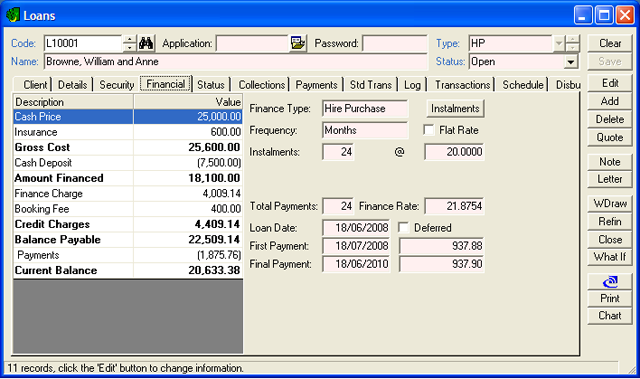Click the Application input field
Viewport: 640px width, 379px height.
[253, 43]
